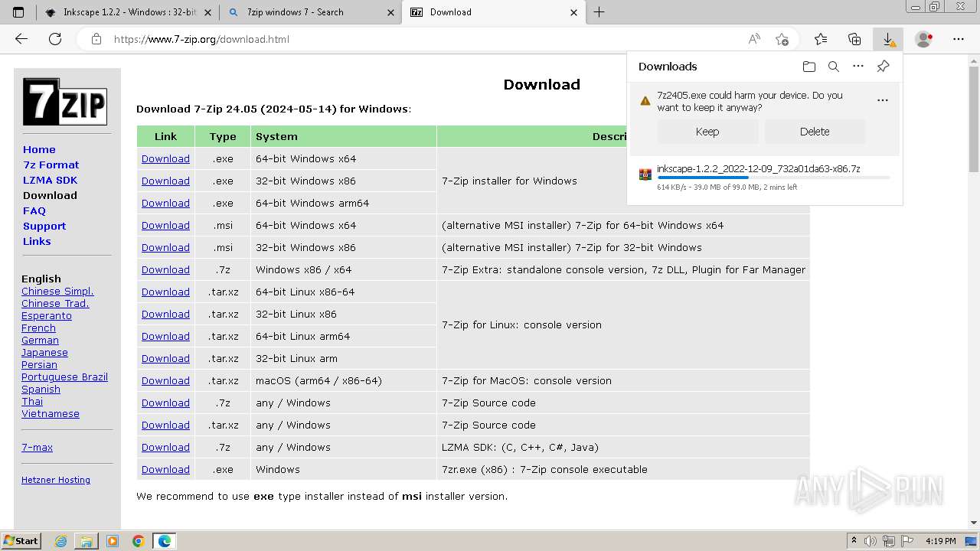This screenshot has height=551, width=980.
Task: Open a new browser tab
Action: (x=599, y=12)
